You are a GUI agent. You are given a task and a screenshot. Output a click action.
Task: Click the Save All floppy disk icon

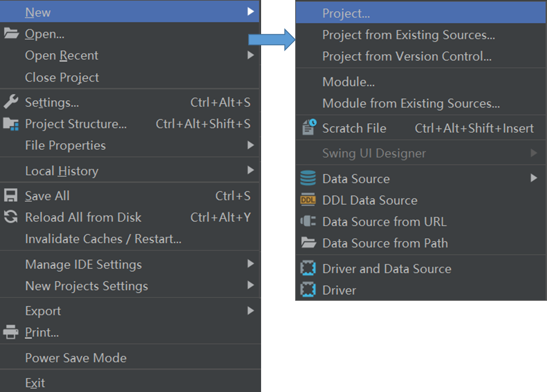coord(11,196)
